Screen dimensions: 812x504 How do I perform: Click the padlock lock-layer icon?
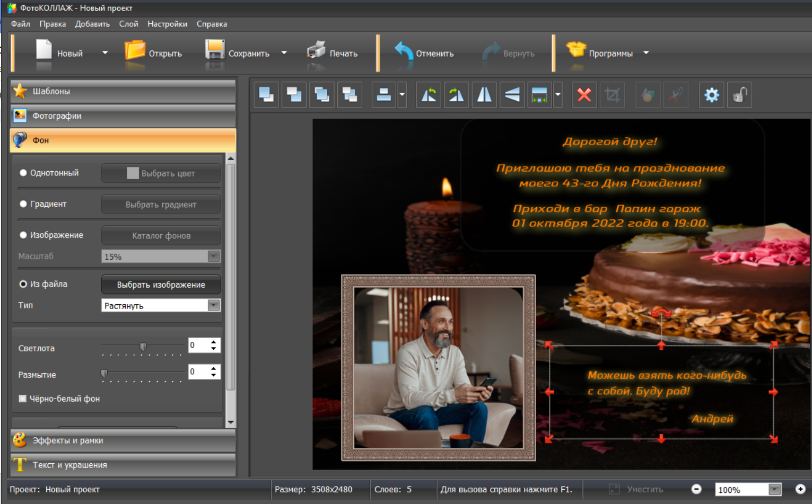(x=739, y=95)
